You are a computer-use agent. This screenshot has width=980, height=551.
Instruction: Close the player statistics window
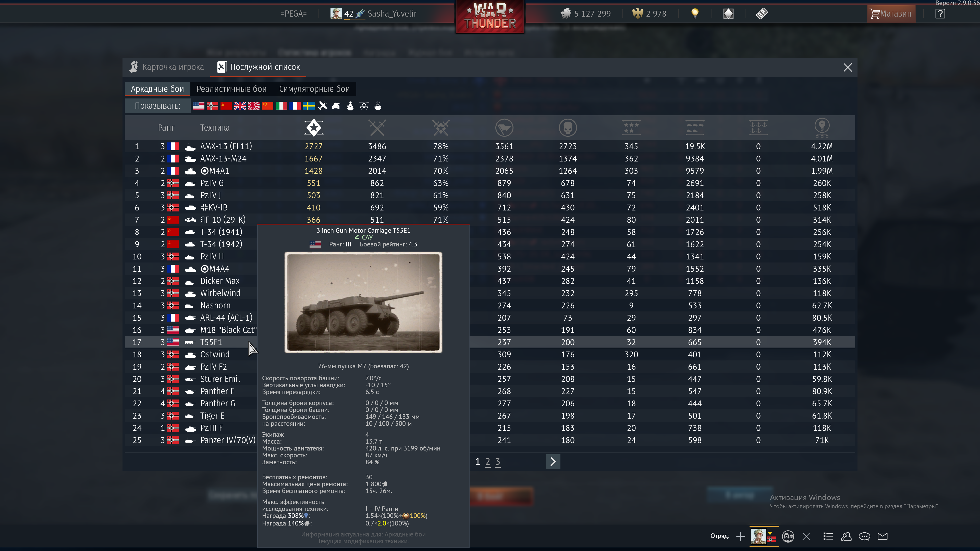click(848, 68)
